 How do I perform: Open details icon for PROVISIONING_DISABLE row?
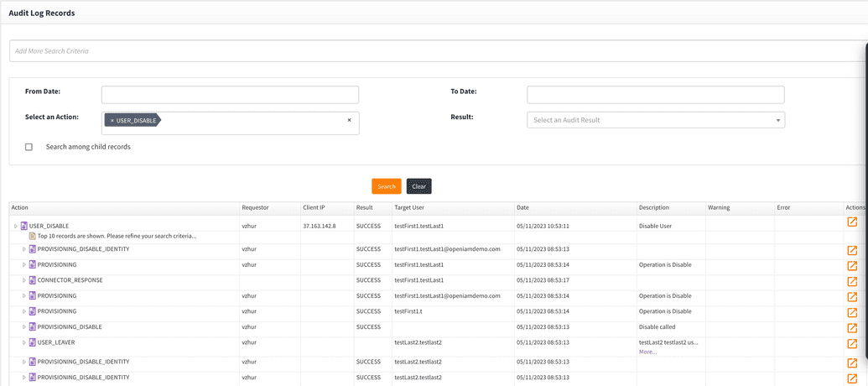pos(851,327)
